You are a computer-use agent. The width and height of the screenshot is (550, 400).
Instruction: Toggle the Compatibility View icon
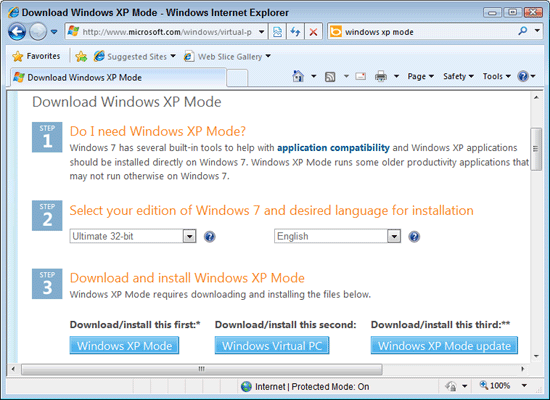(277, 32)
